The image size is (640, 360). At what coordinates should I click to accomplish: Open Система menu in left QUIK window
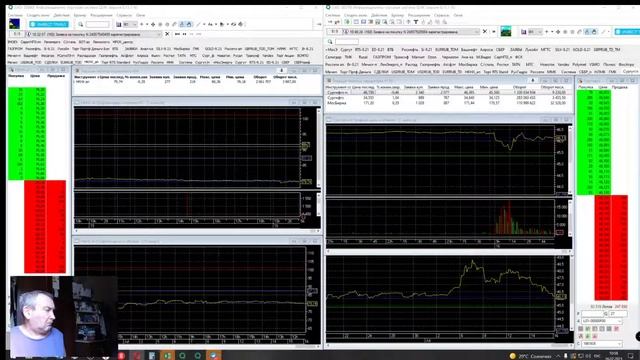click(15, 15)
